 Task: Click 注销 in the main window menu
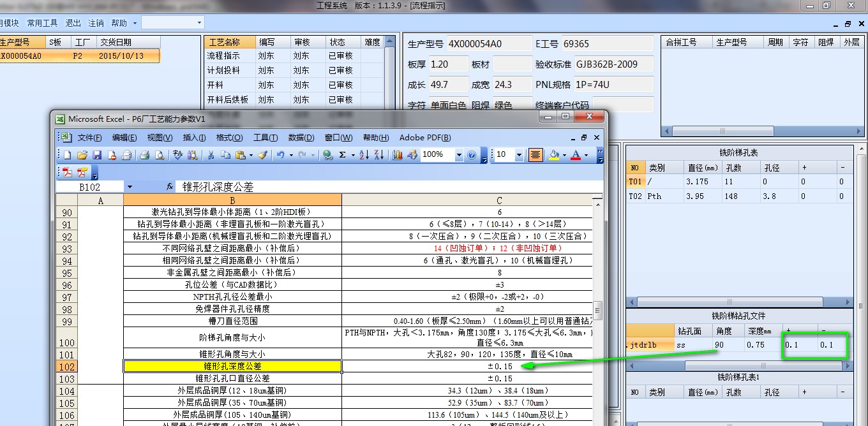pyautogui.click(x=96, y=23)
